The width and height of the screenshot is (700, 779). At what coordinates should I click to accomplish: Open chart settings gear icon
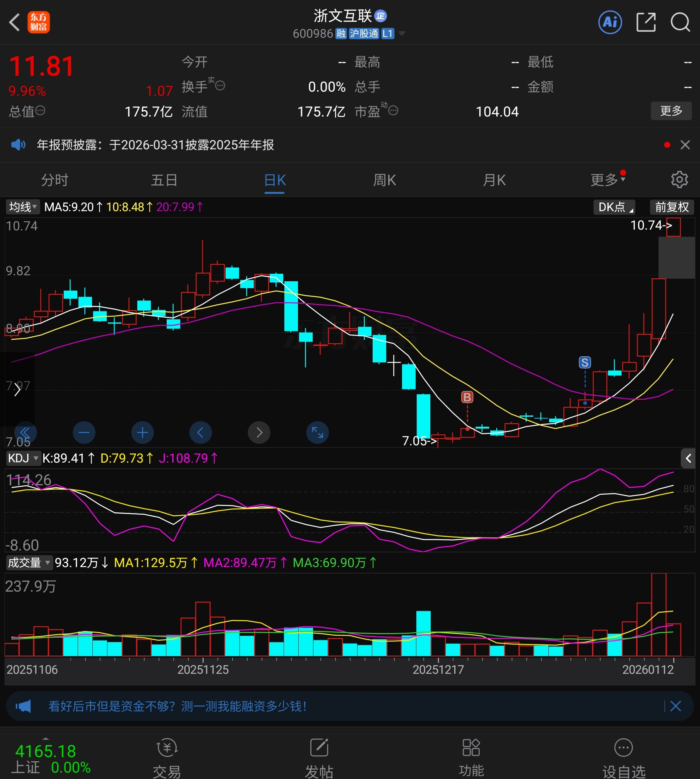click(679, 179)
